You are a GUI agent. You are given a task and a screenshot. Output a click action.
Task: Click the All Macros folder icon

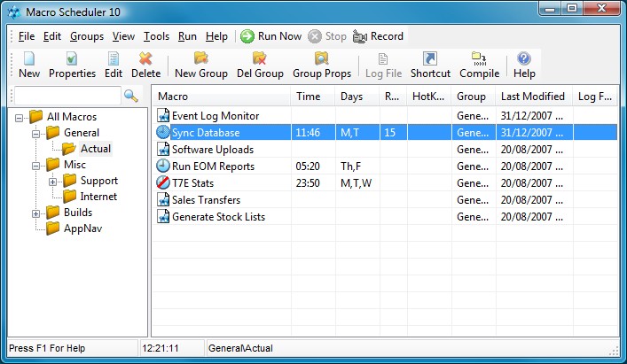tap(36, 117)
